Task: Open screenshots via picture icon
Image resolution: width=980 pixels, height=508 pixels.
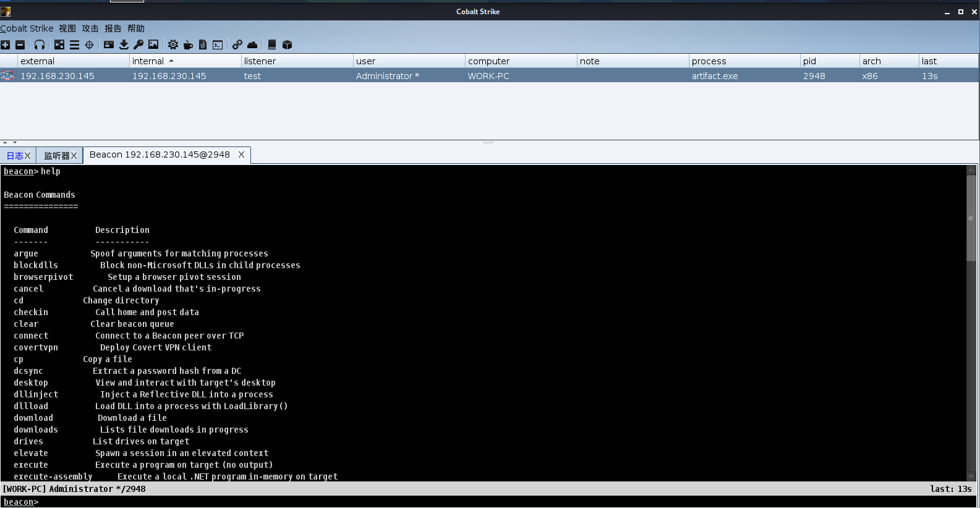Action: (x=153, y=44)
